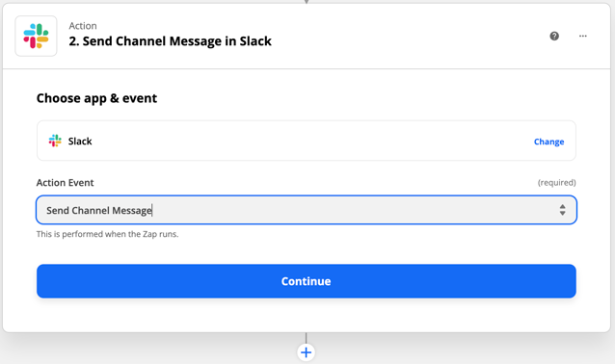Collapse the Choose app & event section heading
Screen dimensions: 615x364
point(96,98)
